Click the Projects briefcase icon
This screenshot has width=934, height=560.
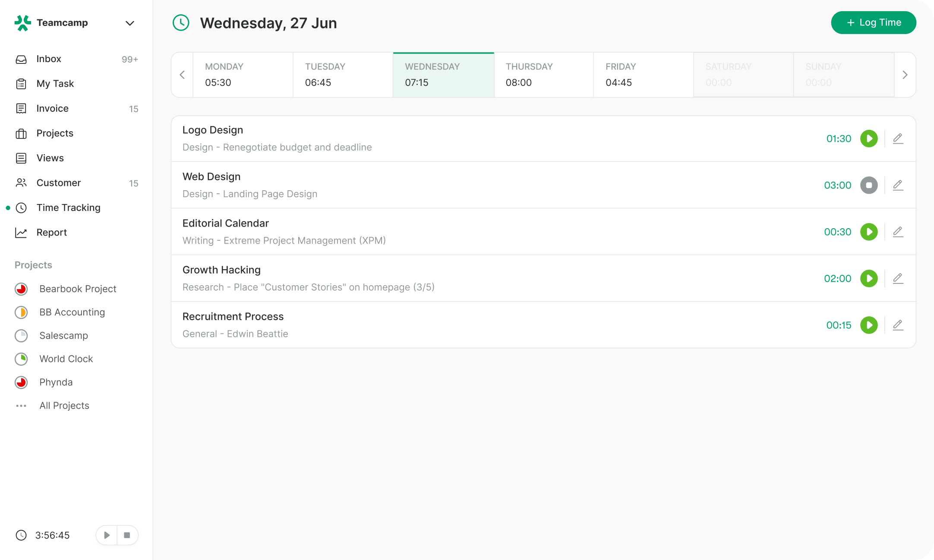point(22,133)
